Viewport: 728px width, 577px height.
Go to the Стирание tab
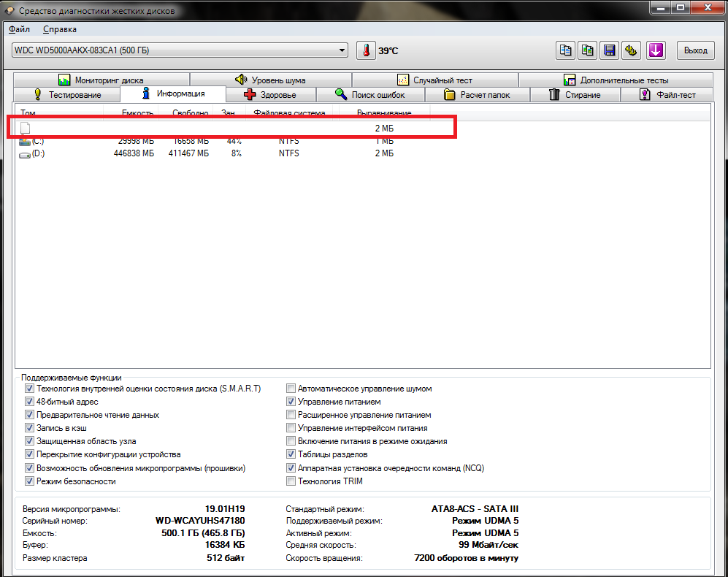[575, 95]
